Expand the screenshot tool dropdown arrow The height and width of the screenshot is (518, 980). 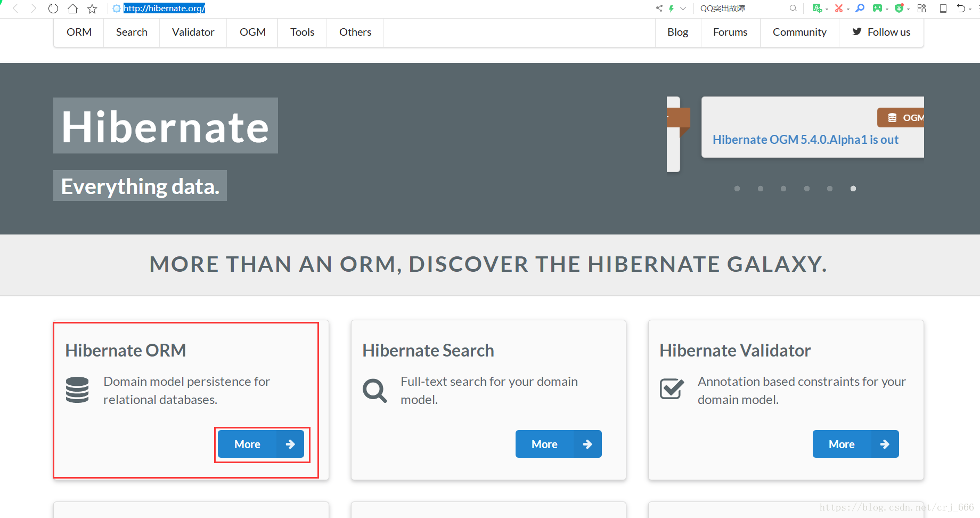click(x=848, y=9)
